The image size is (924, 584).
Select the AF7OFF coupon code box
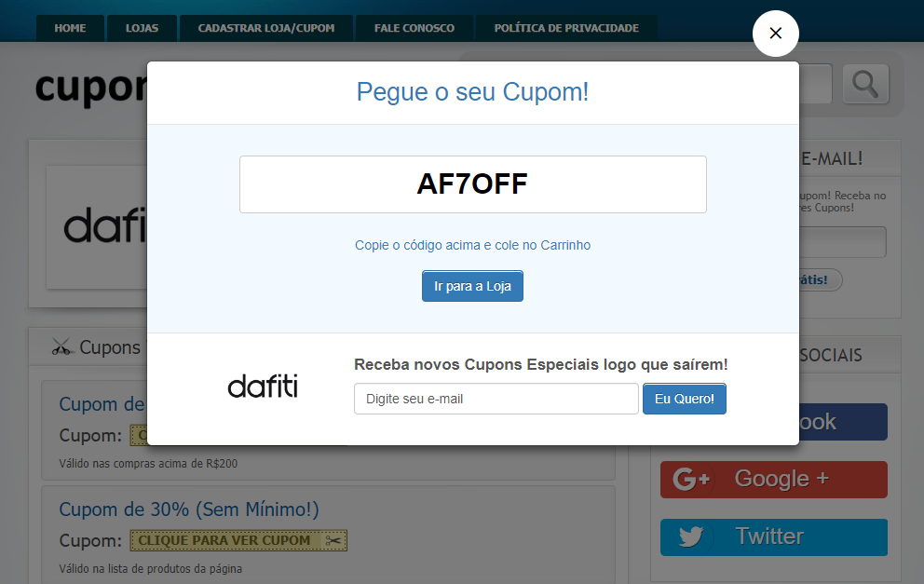[x=472, y=184]
